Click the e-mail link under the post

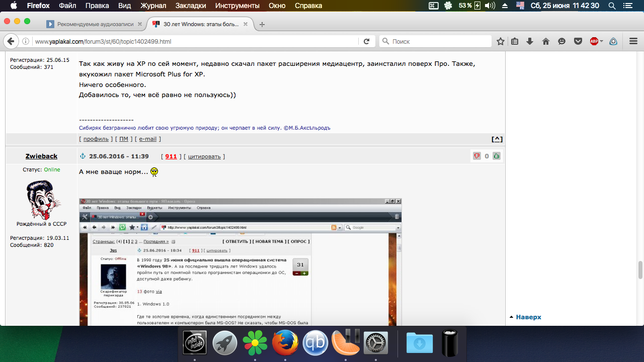coord(147,139)
